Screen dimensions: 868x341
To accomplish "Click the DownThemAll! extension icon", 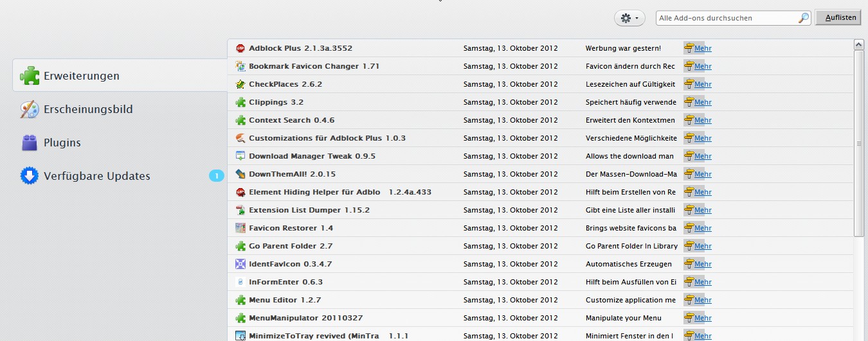I will pos(240,174).
